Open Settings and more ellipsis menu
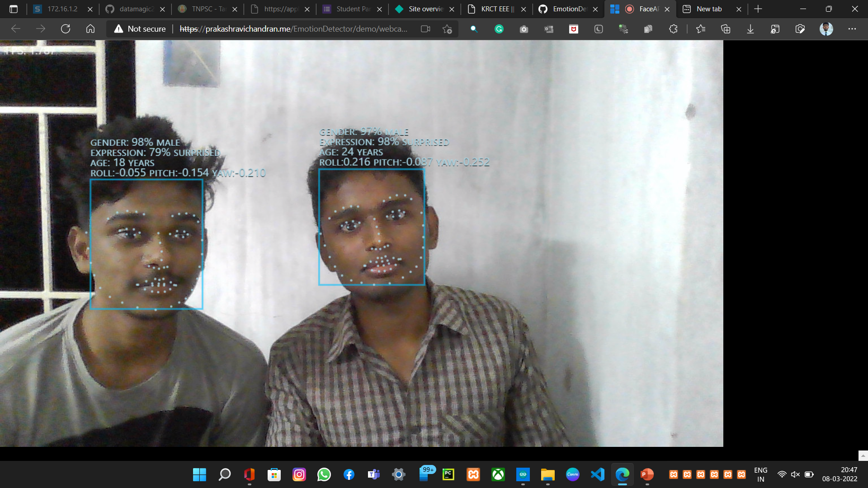868x488 pixels. (852, 29)
